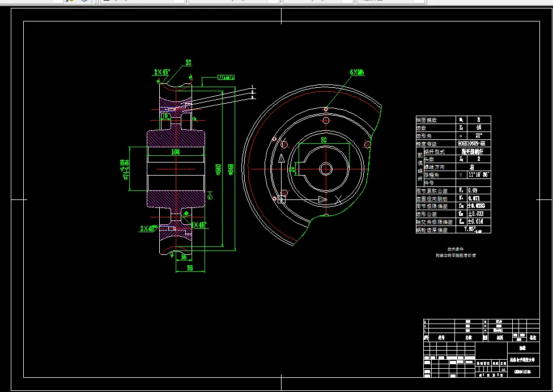Select the 36 dimension text
This screenshot has height=392, width=553.
click(184, 257)
